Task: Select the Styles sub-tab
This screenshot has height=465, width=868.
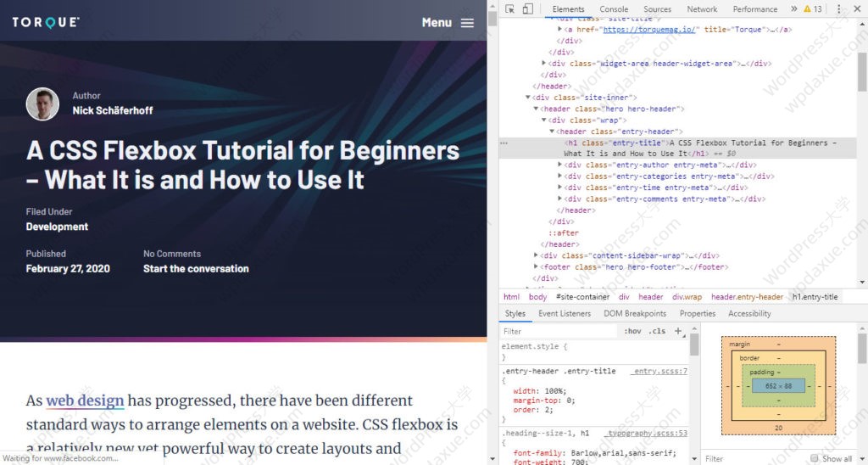Action: click(x=515, y=314)
